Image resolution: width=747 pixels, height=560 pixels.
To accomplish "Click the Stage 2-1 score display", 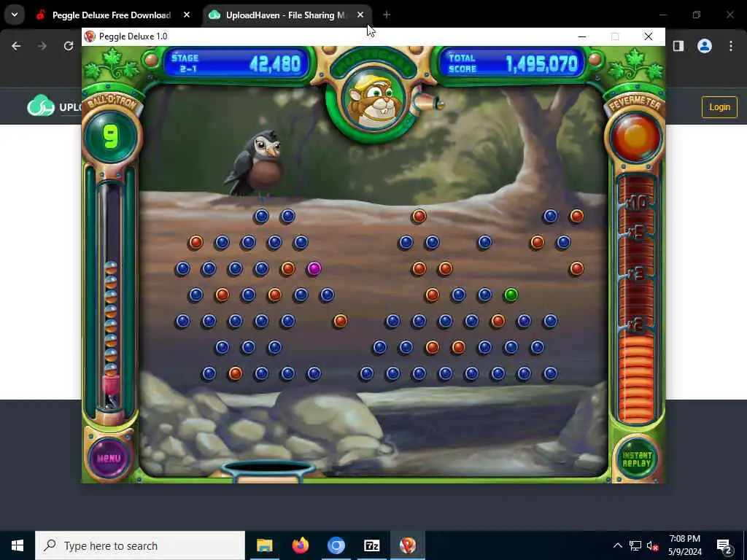I will tap(236, 63).
